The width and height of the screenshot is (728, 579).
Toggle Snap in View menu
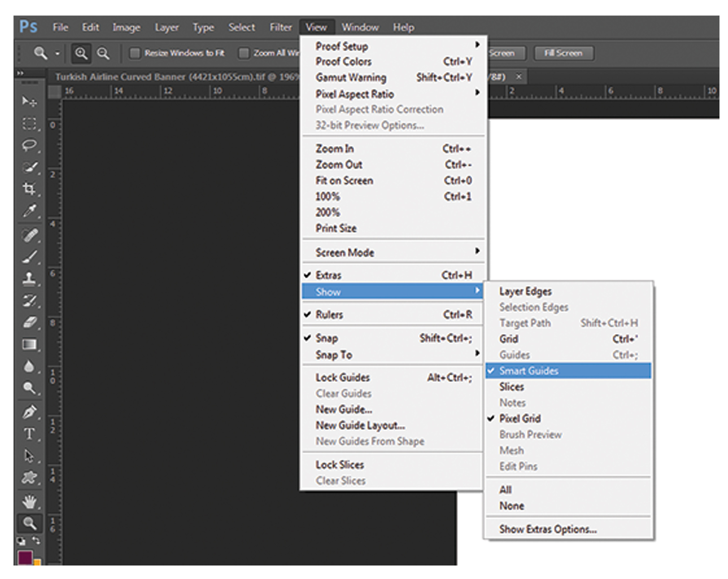pos(393,338)
